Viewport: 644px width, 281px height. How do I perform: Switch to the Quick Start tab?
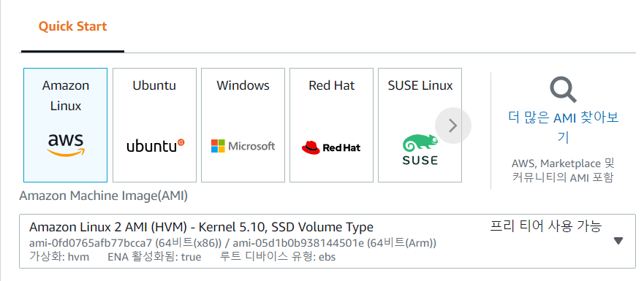coord(72,27)
